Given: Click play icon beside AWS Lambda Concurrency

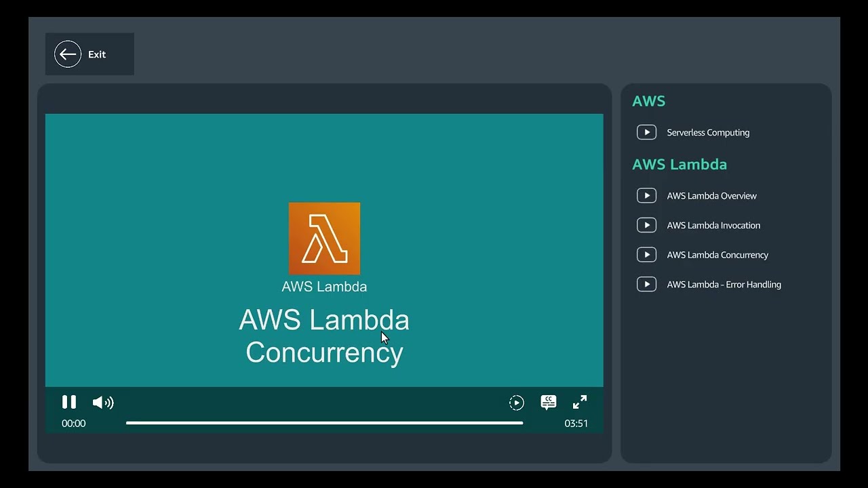Looking at the screenshot, I should click(646, 255).
